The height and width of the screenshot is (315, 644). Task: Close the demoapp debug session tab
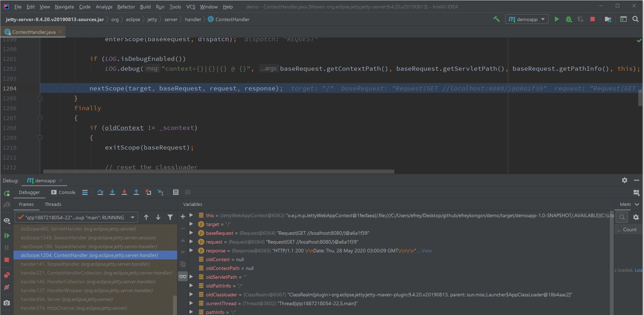[x=61, y=181]
